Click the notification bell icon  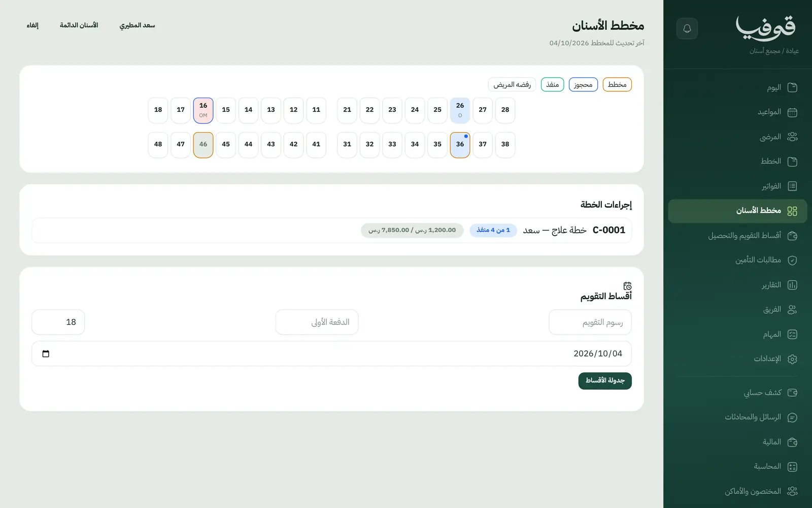pyautogui.click(x=687, y=28)
